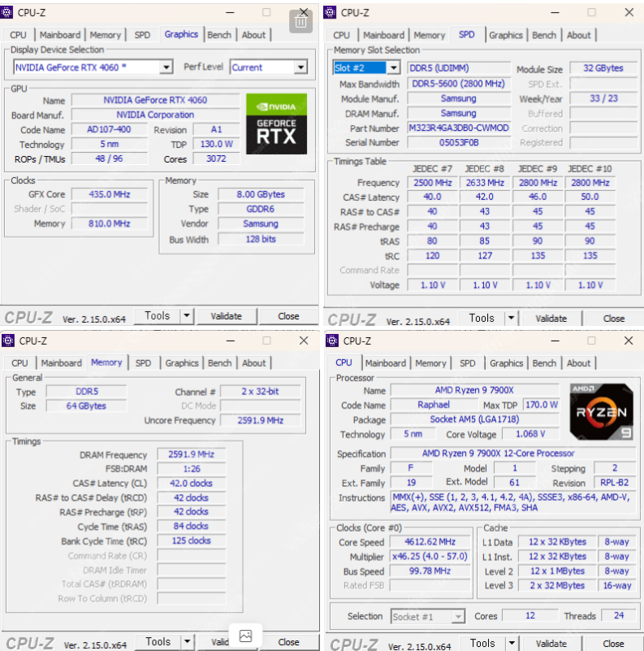Click the Core Speed 4612.62 MHz value
Image resolution: width=644 pixels, height=651 pixels.
(x=430, y=542)
